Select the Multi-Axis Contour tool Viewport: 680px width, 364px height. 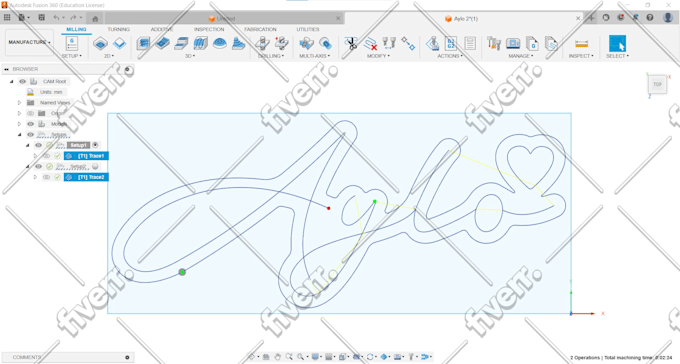325,43
